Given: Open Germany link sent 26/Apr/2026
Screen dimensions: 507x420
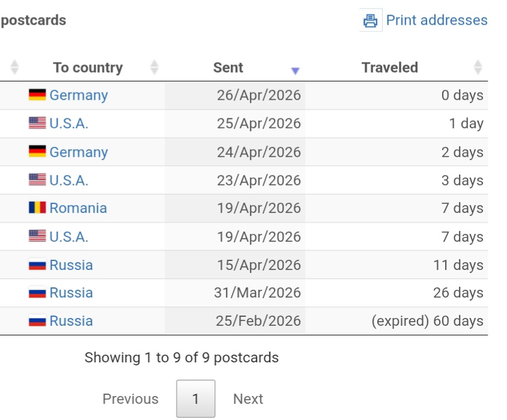Looking at the screenshot, I should pos(79,95).
